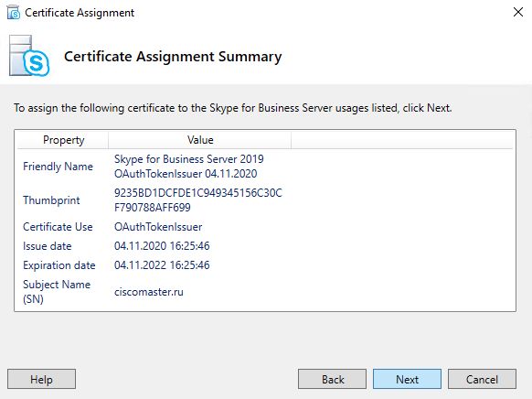This screenshot has height=399, width=532.
Task: Select the Friendly Name row label
Action: (58, 167)
